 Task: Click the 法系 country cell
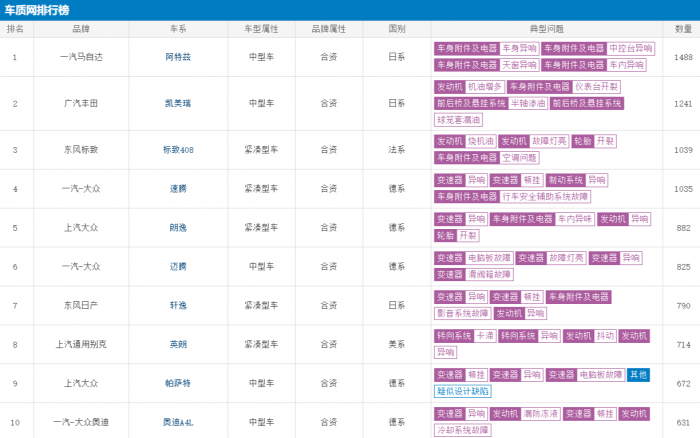(x=396, y=150)
